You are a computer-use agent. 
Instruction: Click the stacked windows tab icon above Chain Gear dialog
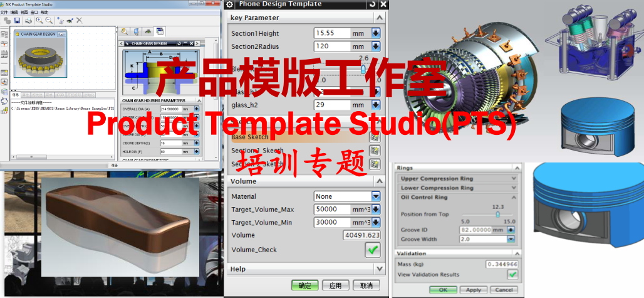(159, 31)
